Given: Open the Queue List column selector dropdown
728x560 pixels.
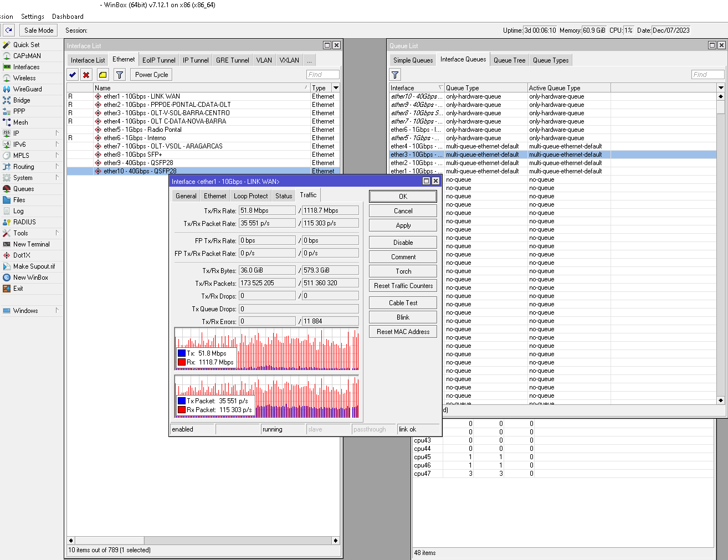Looking at the screenshot, I should coord(721,88).
